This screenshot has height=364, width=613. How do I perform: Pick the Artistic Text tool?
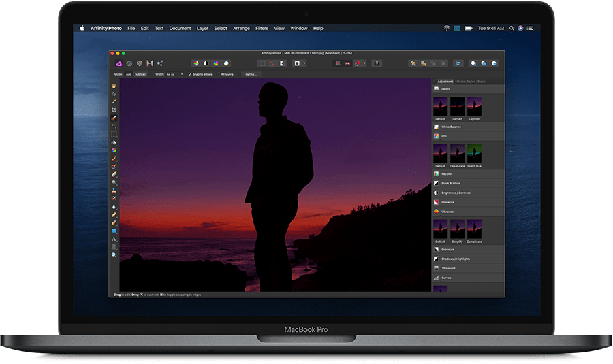(114, 239)
